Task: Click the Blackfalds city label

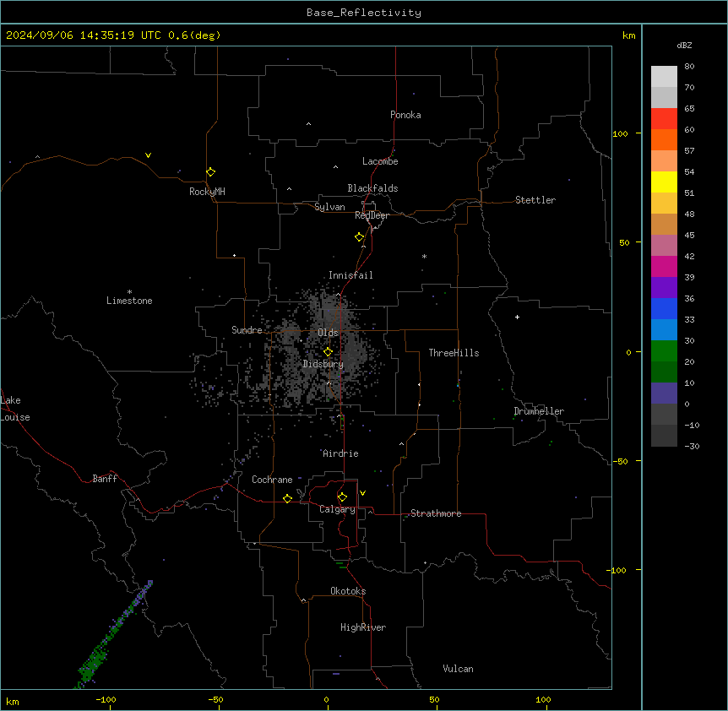Action: point(372,188)
